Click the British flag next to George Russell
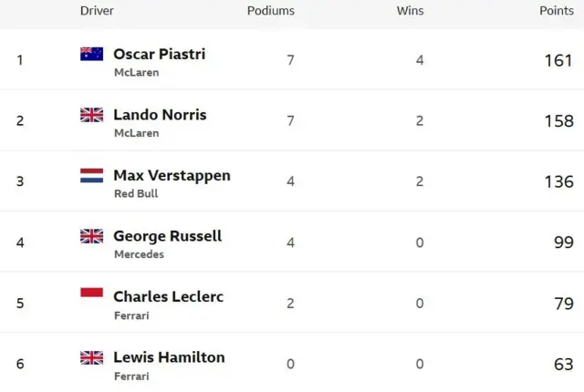Viewport: 584px width, 392px height. click(x=91, y=236)
